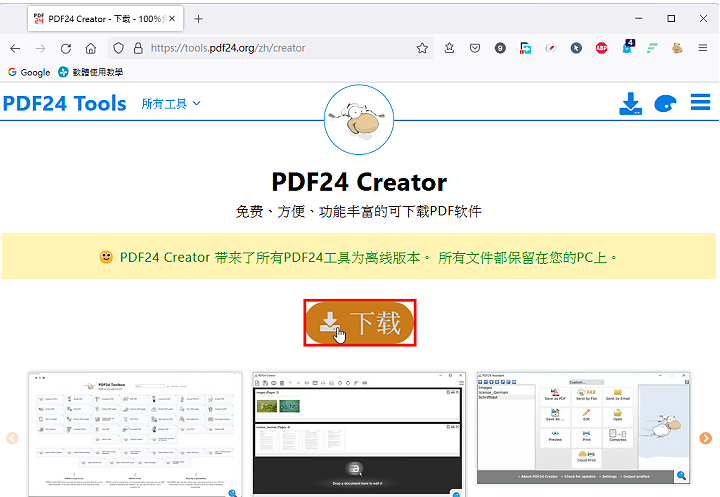Screen dimensions: 720x497
Task: Click the PDF24 sheep mascot logo
Action: 359,119
